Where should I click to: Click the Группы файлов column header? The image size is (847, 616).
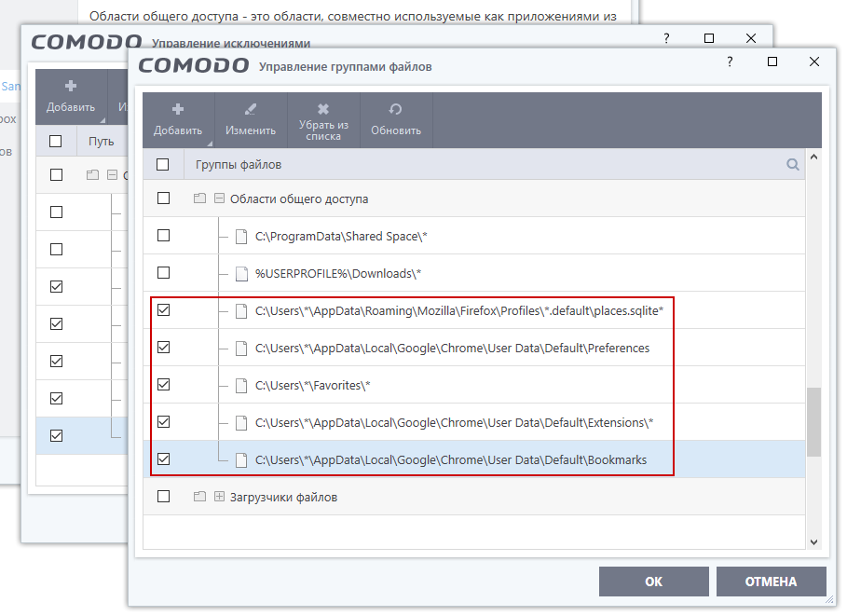[x=239, y=165]
